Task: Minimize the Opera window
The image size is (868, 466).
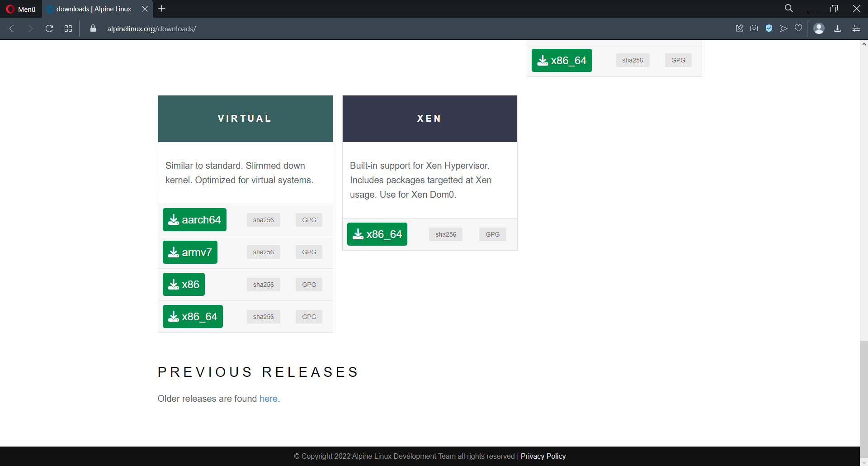Action: (811, 9)
